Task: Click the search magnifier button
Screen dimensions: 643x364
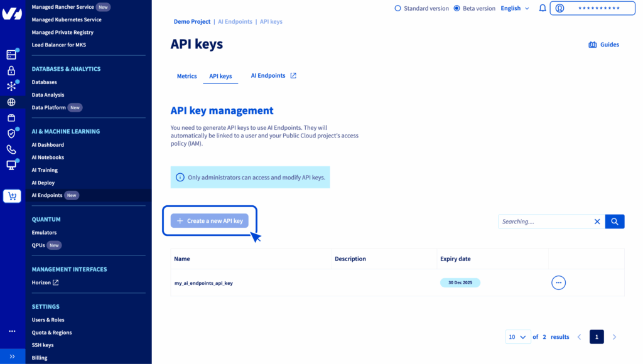Action: tap(615, 222)
